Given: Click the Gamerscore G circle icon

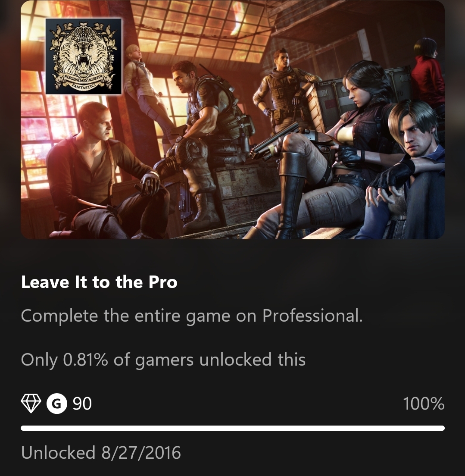Looking at the screenshot, I should click(x=57, y=404).
